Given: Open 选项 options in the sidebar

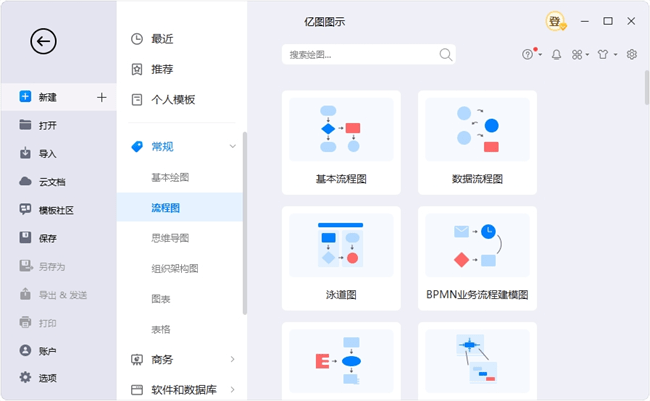Looking at the screenshot, I should pos(47,378).
